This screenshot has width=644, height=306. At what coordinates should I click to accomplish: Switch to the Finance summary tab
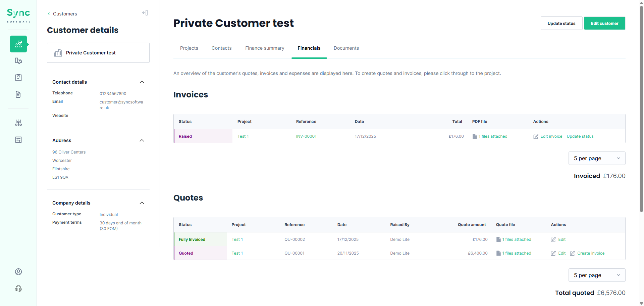[265, 48]
